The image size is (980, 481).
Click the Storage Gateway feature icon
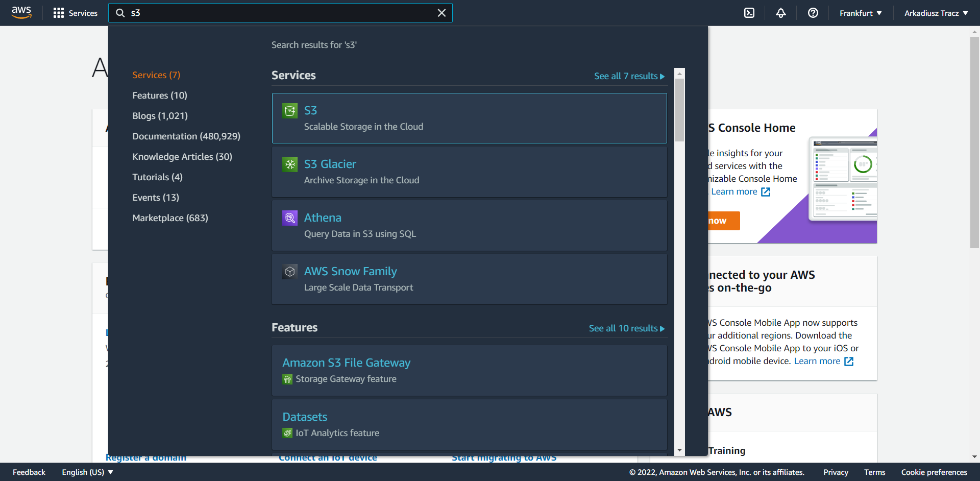coord(287,379)
